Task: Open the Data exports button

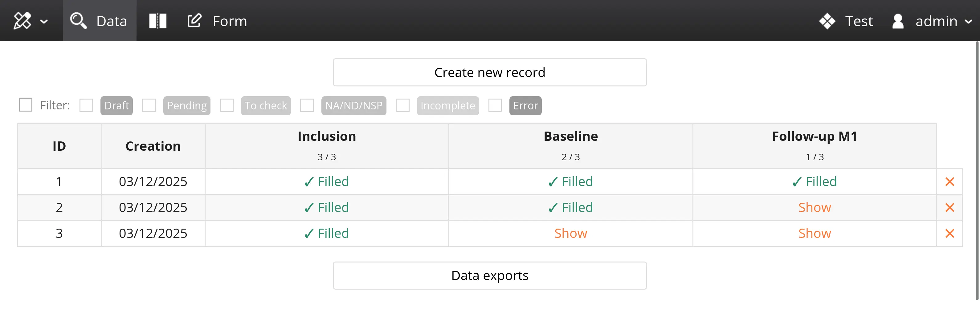Action: (490, 275)
